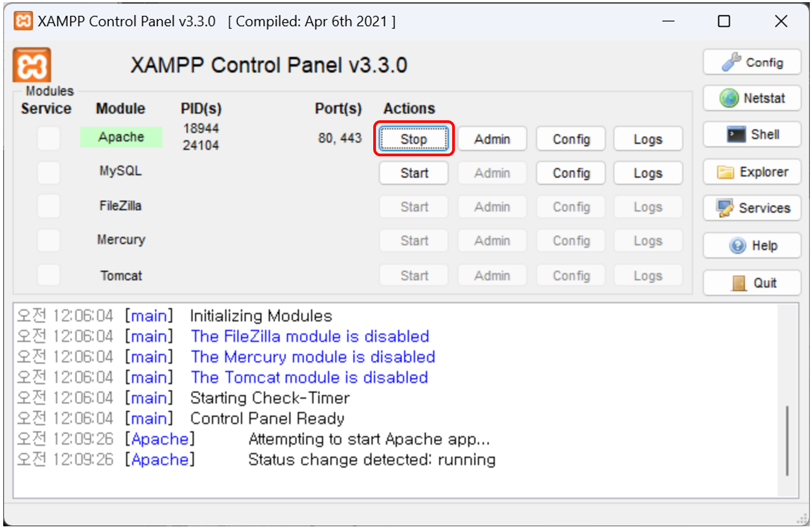The width and height of the screenshot is (812, 529).
Task: Toggle the Mercury service checkbox
Action: (49, 240)
